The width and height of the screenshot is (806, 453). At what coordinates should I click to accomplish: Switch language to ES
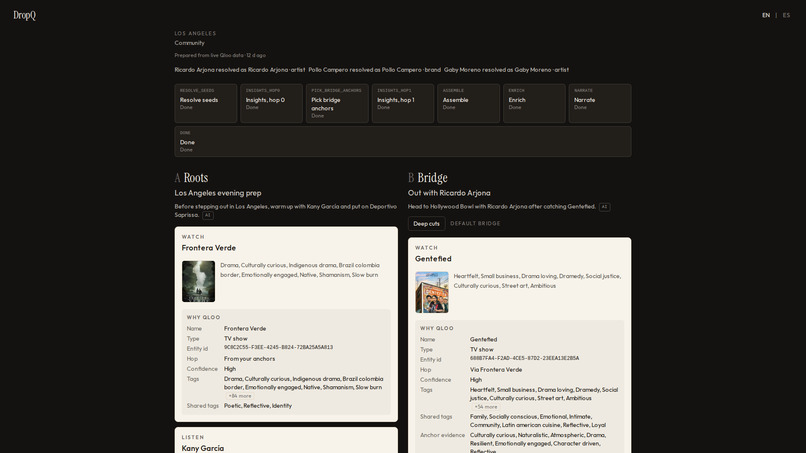(786, 15)
